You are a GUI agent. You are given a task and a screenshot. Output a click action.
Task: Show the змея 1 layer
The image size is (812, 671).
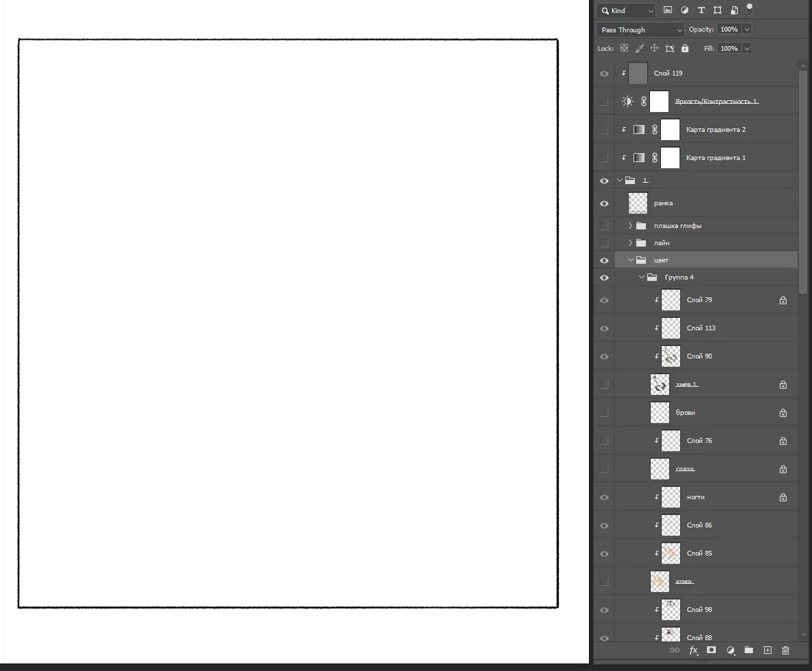click(604, 385)
